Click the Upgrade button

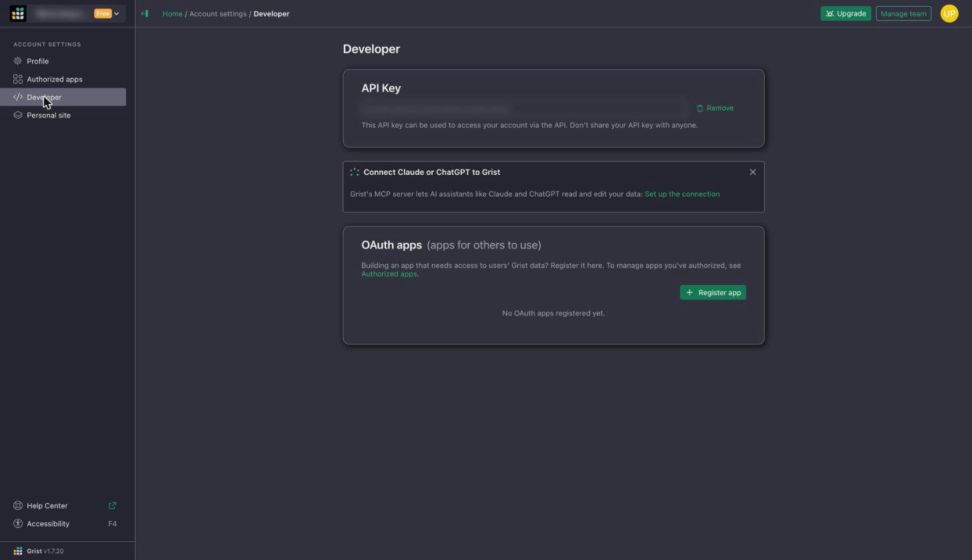(x=845, y=13)
